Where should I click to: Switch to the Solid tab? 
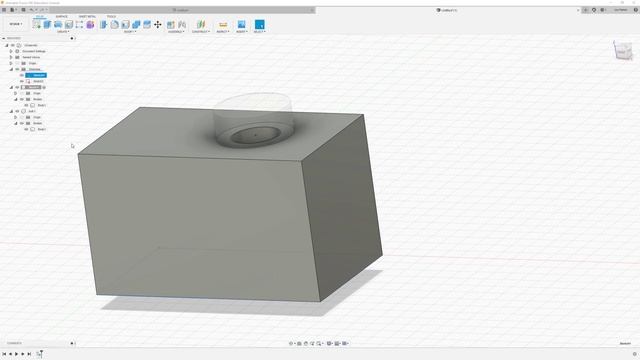40,16
